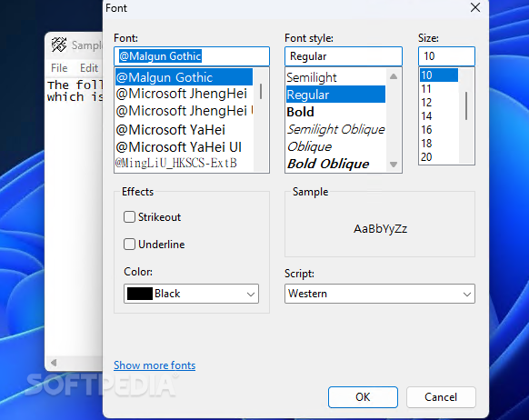Select size 18
Screen dimensions: 529x420
coord(439,144)
